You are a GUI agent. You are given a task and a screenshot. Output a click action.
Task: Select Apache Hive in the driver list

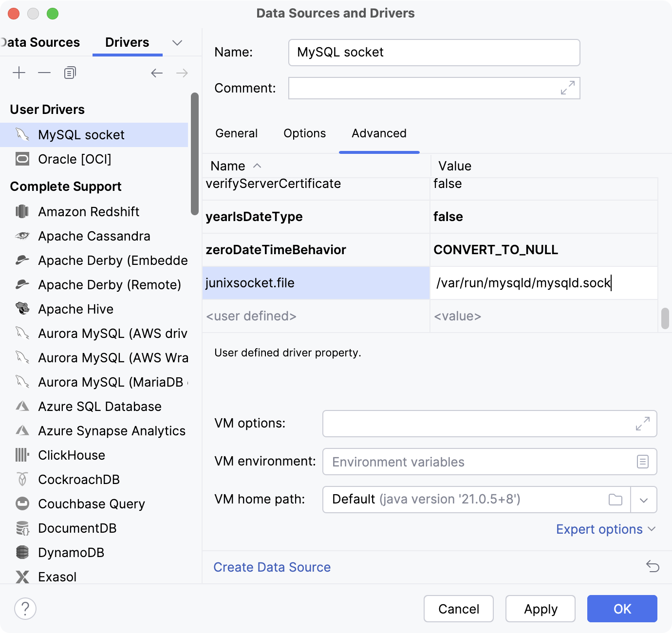[x=75, y=309]
